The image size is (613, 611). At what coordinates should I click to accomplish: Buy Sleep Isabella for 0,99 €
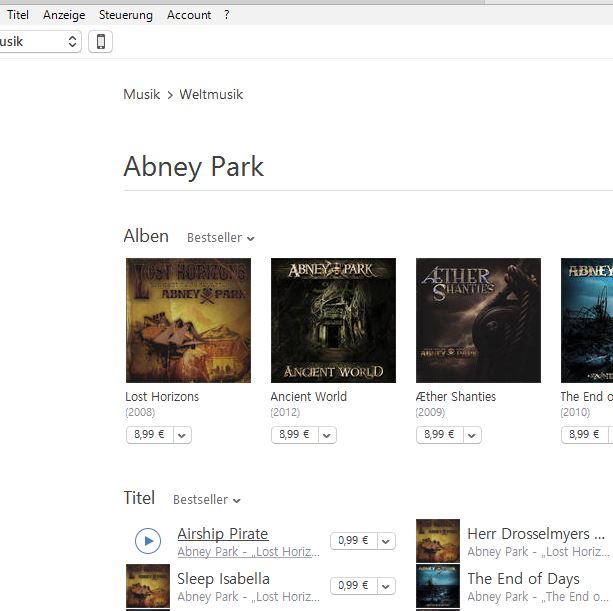point(353,586)
